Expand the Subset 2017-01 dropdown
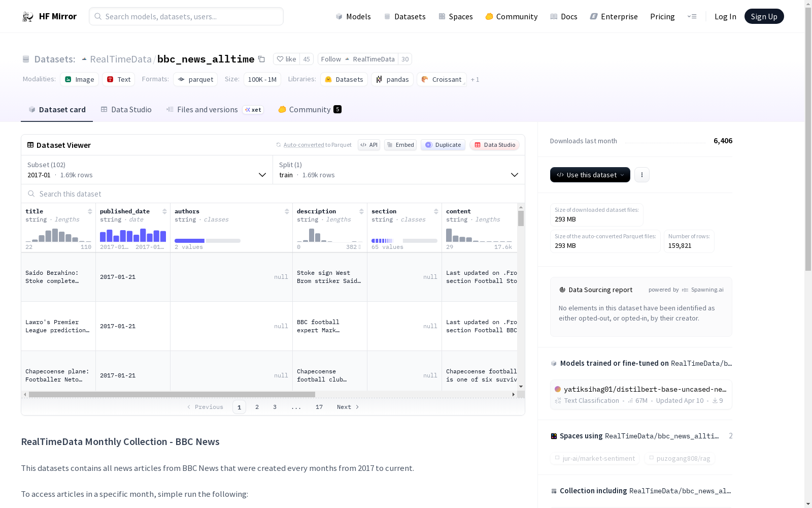The height and width of the screenshot is (508, 812). pyautogui.click(x=147, y=170)
